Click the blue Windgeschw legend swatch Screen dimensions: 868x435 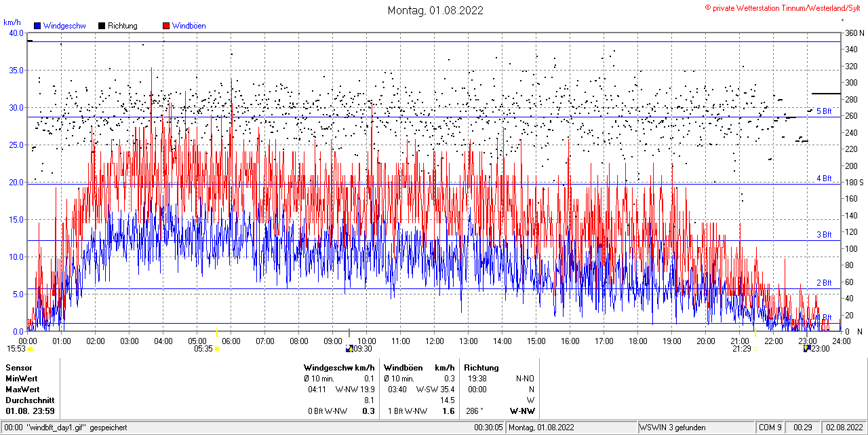pyautogui.click(x=37, y=26)
